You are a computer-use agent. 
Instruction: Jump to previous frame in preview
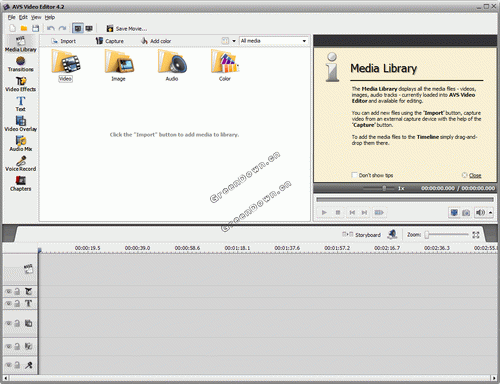352,212
